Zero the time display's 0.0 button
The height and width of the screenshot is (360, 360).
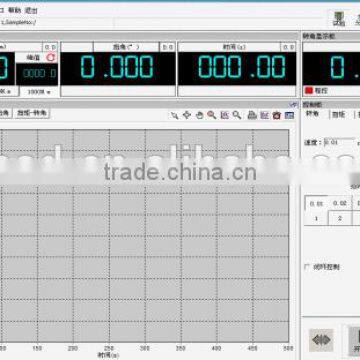(x=288, y=47)
